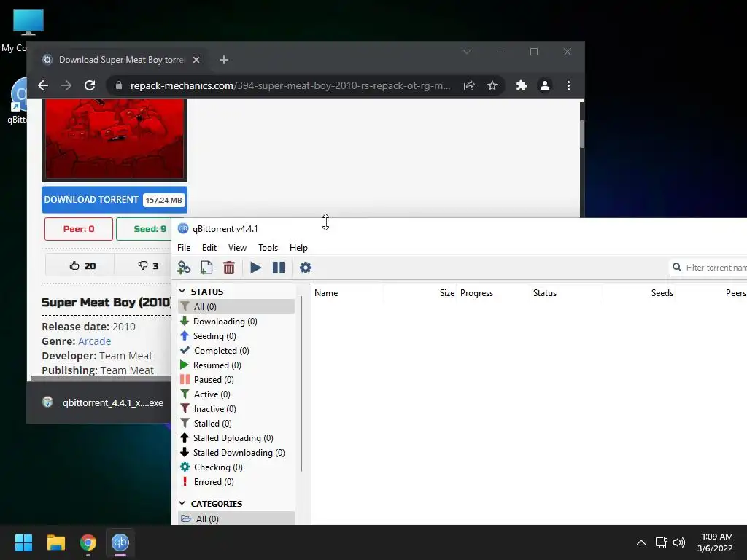Sort torrents by Name column header
The image size is (747, 560).
point(348,293)
